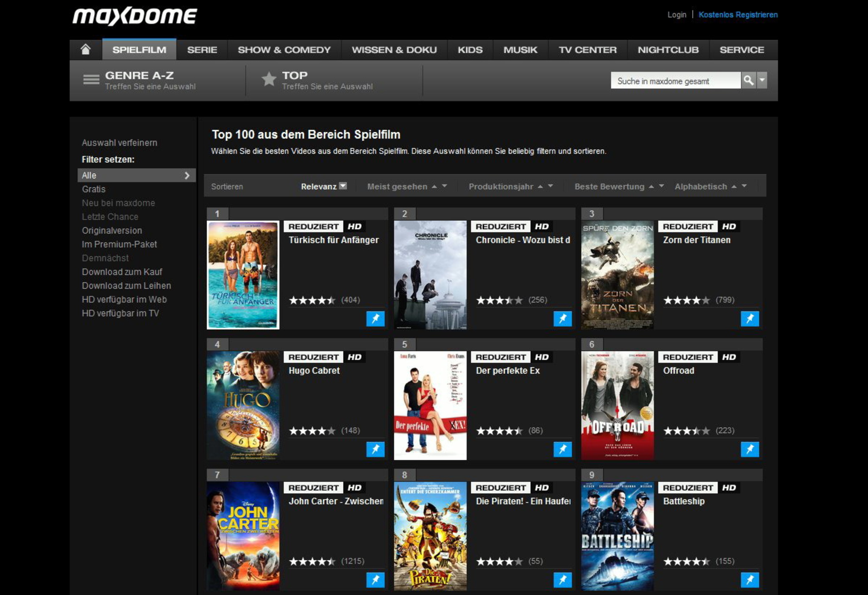Open the Genre A-Z list icon
868x595 pixels.
tap(91, 79)
